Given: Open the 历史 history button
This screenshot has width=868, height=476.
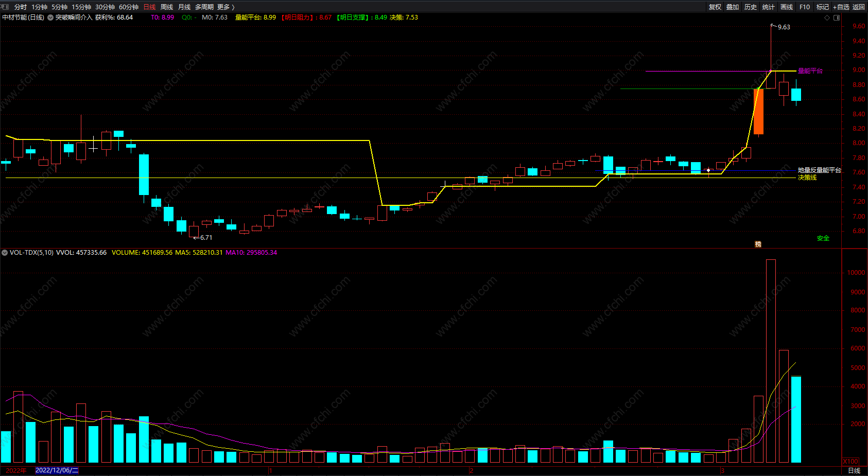Looking at the screenshot, I should [751, 7].
